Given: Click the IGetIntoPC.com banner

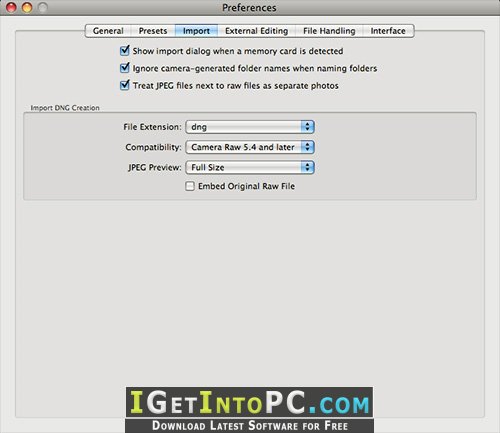Looking at the screenshot, I should click(x=249, y=402).
